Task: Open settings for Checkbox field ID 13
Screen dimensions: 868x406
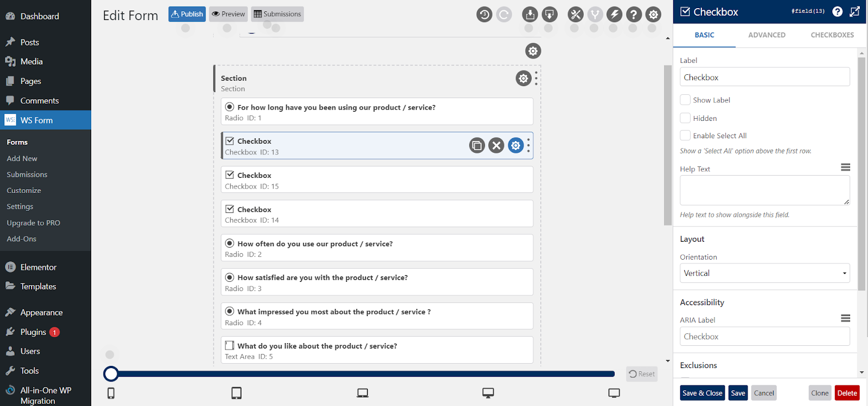Action: (x=516, y=145)
